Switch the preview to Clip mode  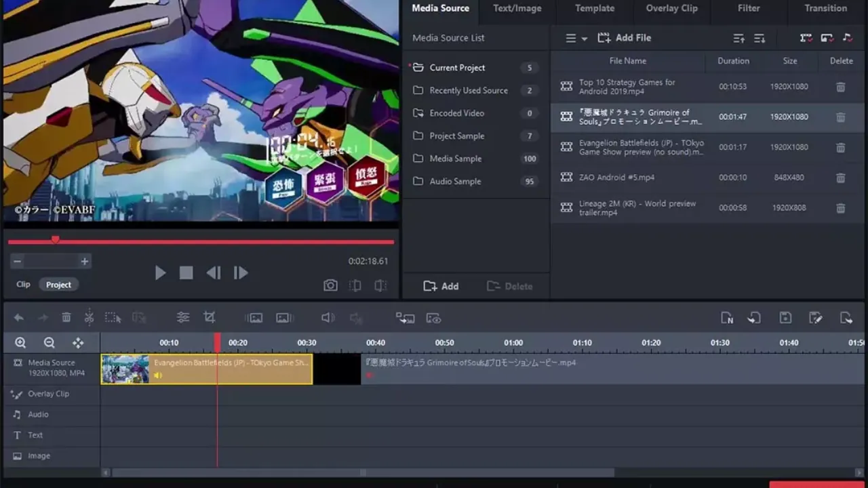(23, 285)
